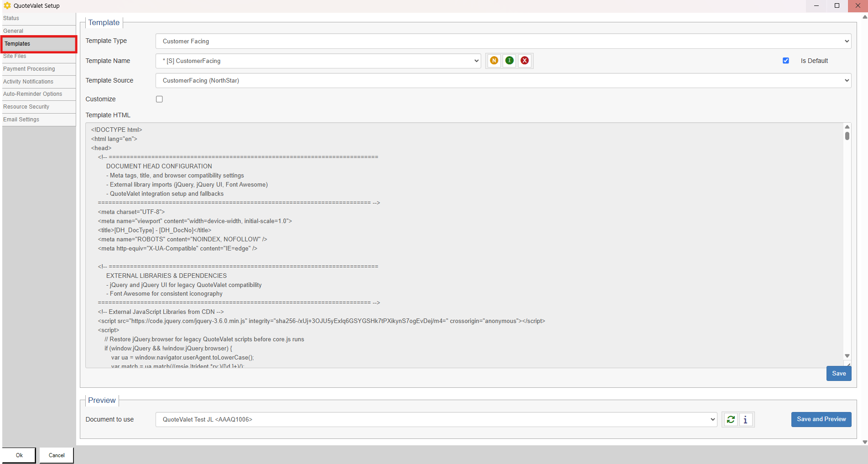Screen dimensions: 868x464
Task: Click the jquery-3.6.0.min.js script line
Action: [x=322, y=321]
